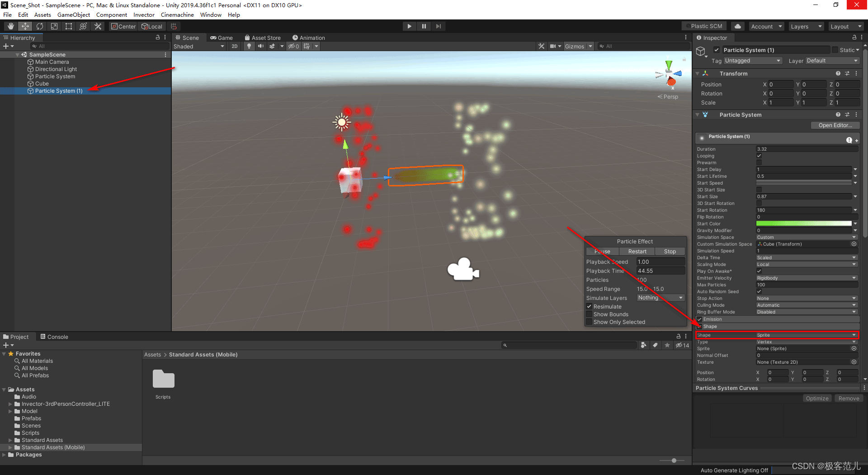The width and height of the screenshot is (868, 475).
Task: Select the Scale tool
Action: pyautogui.click(x=54, y=26)
